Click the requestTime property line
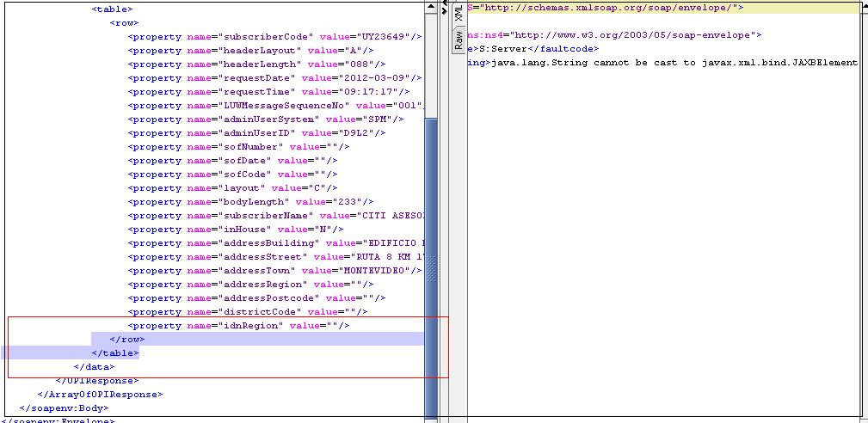The height and width of the screenshot is (423, 868). pos(269,92)
